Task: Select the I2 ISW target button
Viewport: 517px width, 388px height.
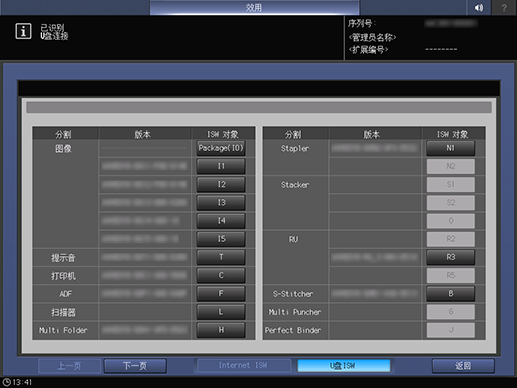Action: pyautogui.click(x=221, y=184)
